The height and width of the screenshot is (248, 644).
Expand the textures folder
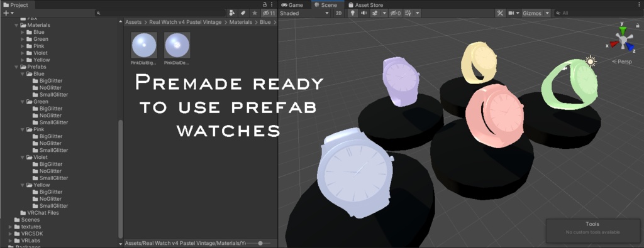[11, 227]
